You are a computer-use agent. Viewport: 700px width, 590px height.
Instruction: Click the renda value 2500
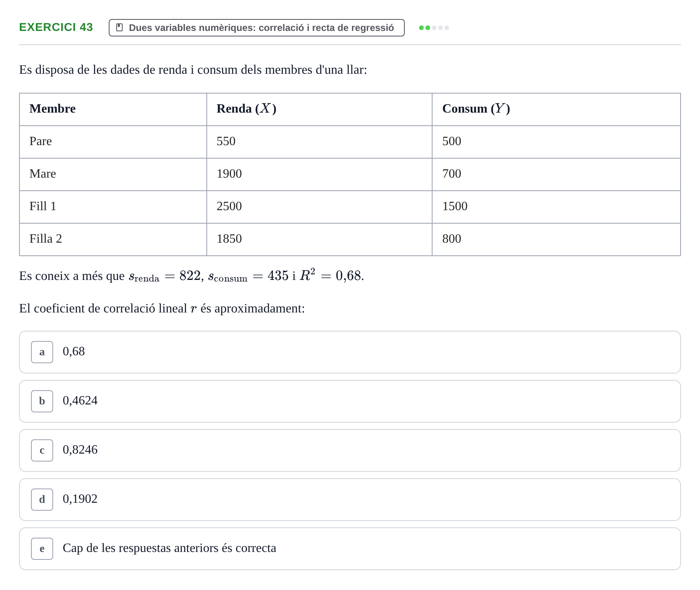(229, 206)
